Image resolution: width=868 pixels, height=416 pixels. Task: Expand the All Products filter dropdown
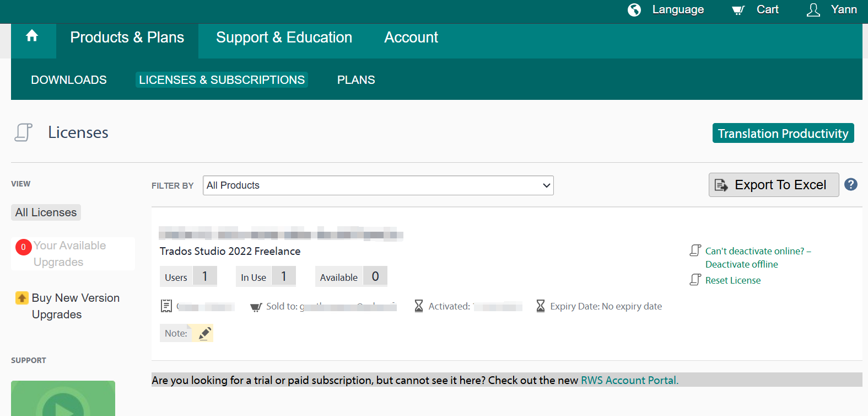[378, 185]
